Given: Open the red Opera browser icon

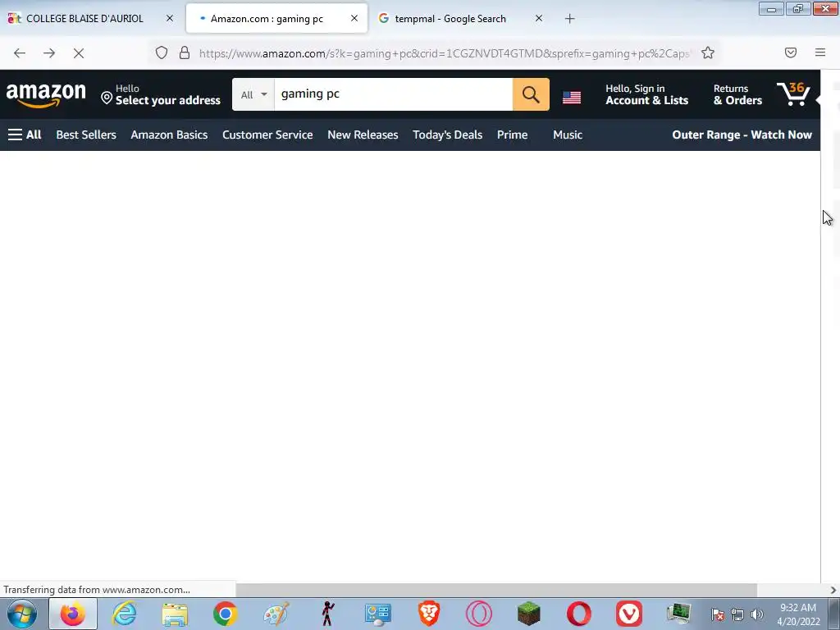Looking at the screenshot, I should [579, 614].
